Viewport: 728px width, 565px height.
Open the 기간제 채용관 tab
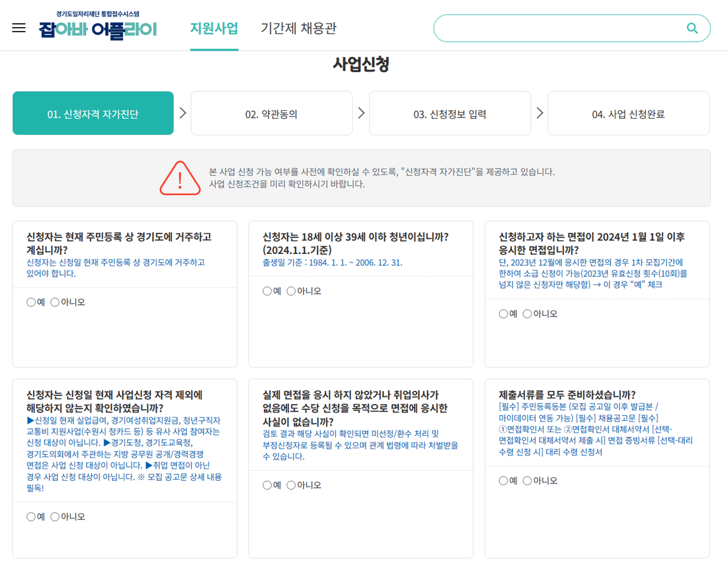coord(299,28)
